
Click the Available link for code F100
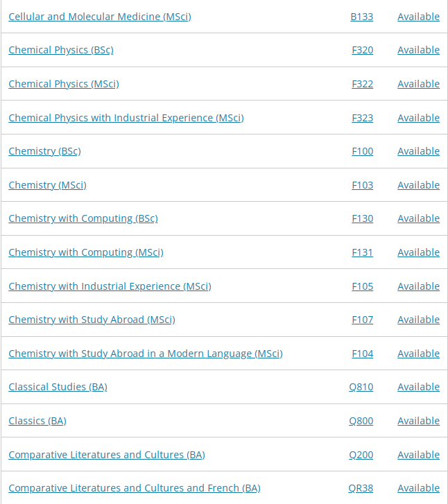pos(418,151)
